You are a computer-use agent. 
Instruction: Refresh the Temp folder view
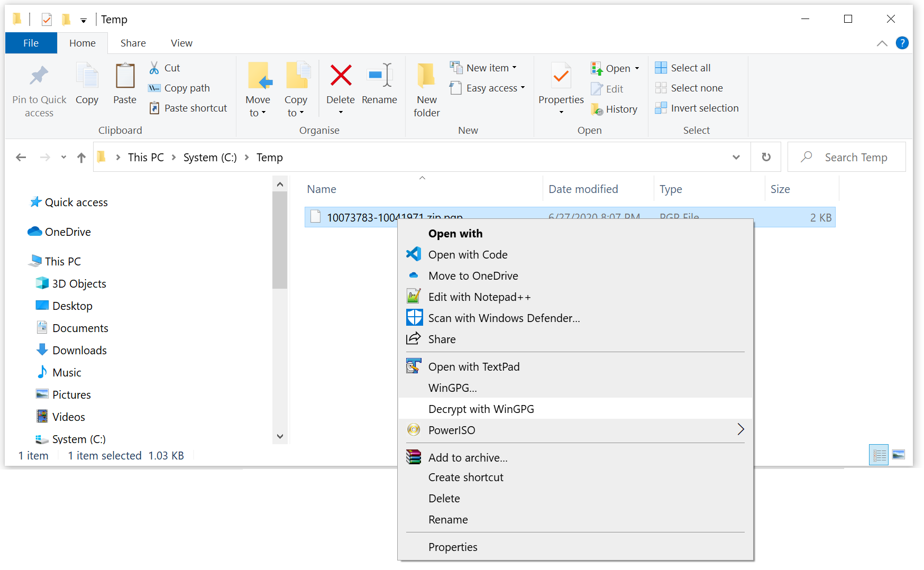[x=766, y=157]
